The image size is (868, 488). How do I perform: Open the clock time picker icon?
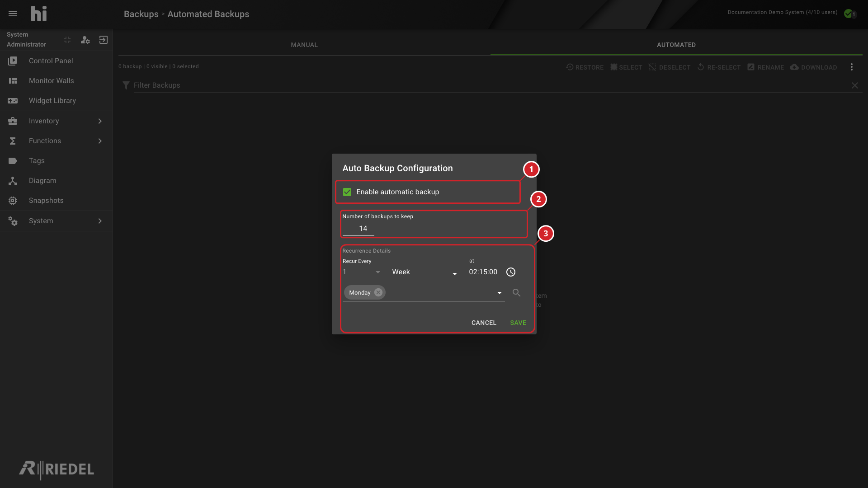(511, 272)
